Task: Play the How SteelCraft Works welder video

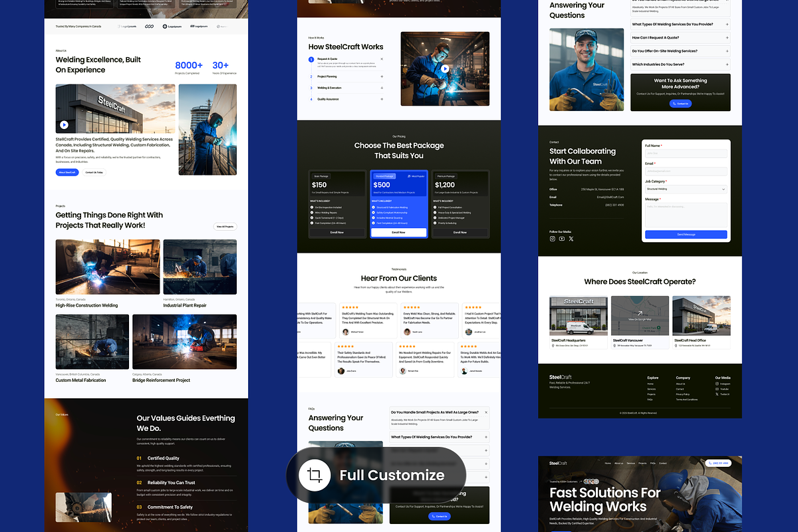Action: click(x=445, y=68)
